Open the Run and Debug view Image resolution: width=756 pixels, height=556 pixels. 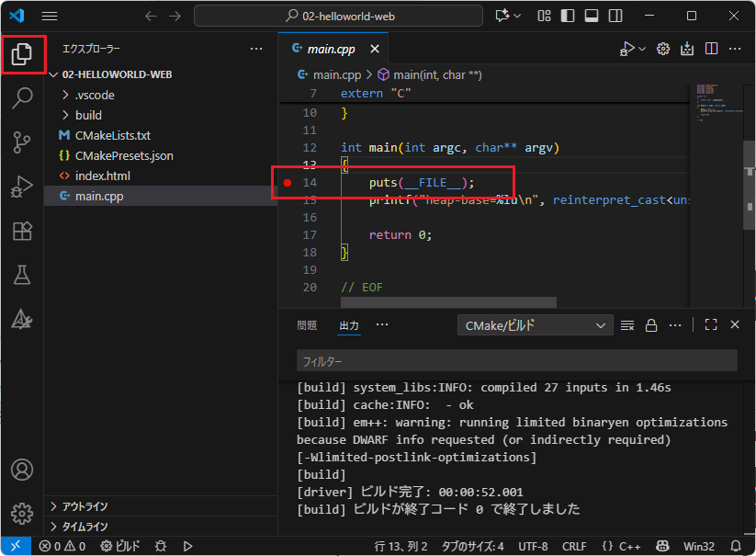(x=22, y=187)
